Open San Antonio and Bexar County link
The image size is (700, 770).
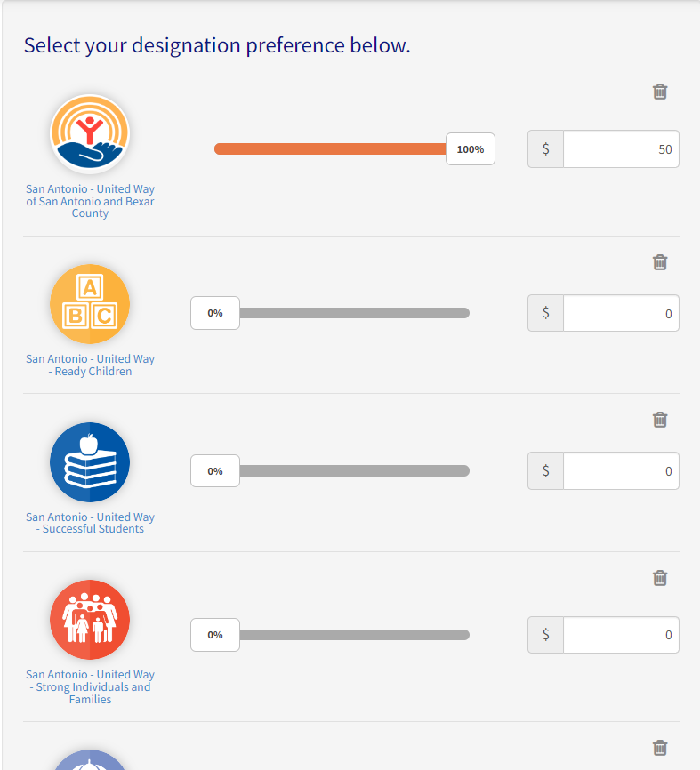coord(90,202)
